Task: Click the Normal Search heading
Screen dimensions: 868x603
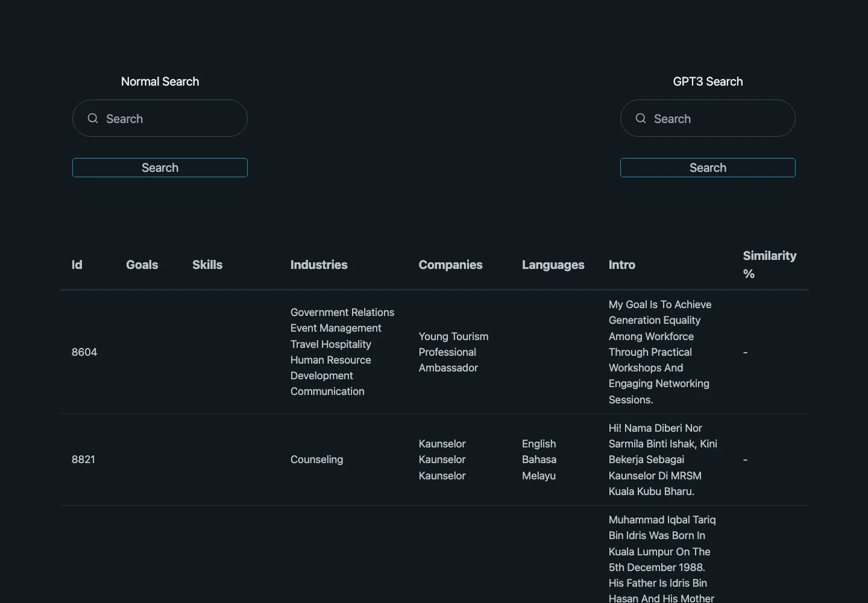Action: click(x=160, y=81)
